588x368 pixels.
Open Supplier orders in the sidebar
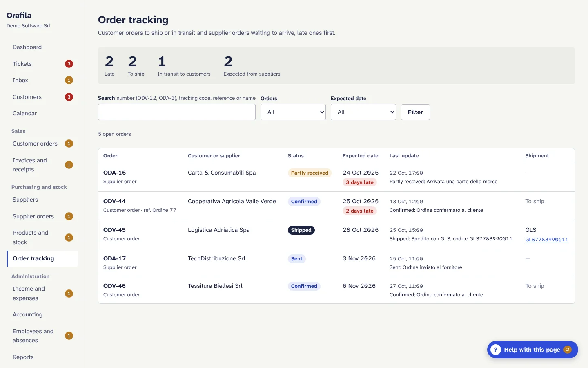click(42, 216)
